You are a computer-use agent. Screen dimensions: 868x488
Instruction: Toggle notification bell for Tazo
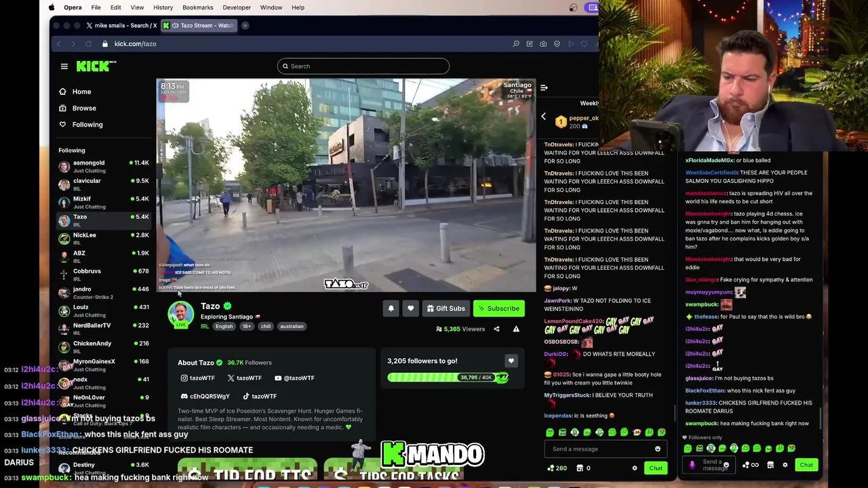(391, 308)
